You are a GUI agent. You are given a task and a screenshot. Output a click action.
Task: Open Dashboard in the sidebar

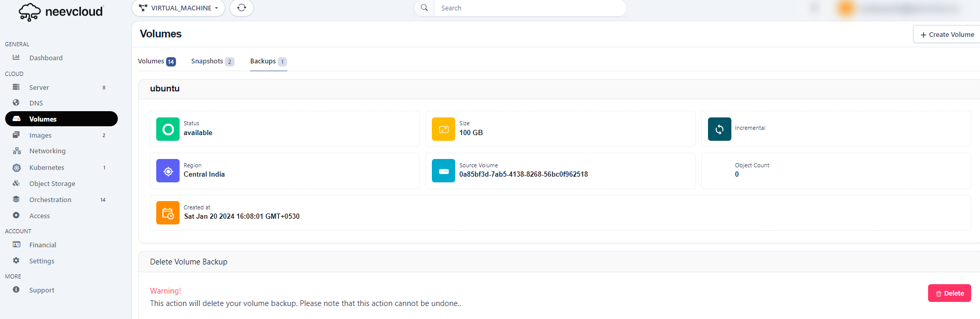(46, 58)
